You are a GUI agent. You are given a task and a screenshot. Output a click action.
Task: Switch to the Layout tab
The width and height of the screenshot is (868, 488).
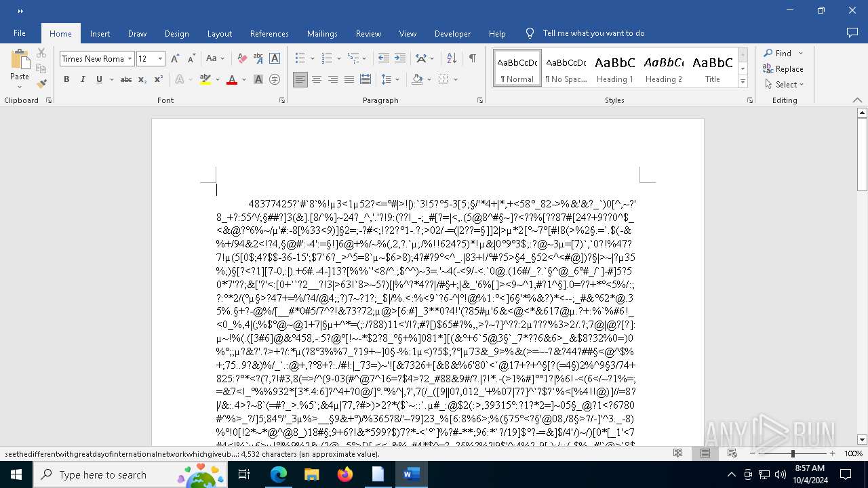(x=219, y=33)
